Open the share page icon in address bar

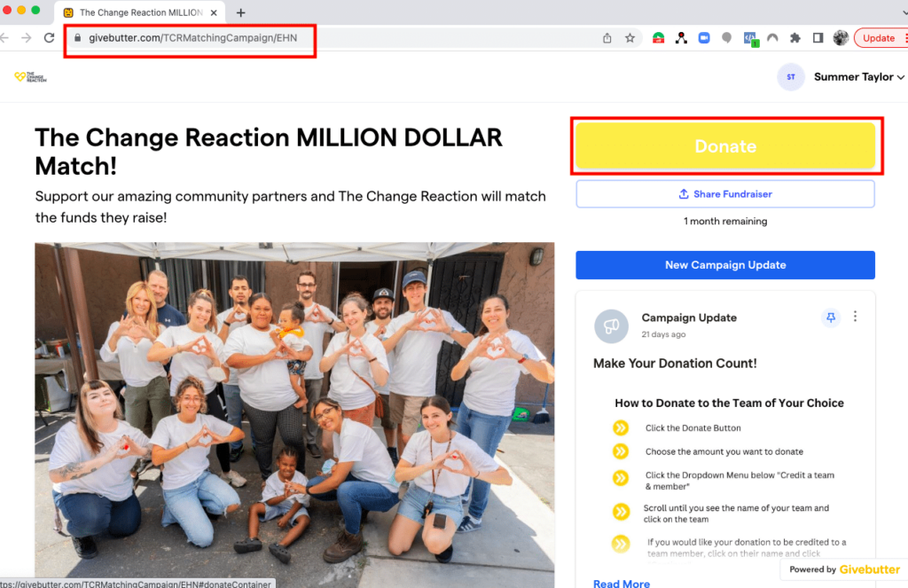(x=607, y=38)
